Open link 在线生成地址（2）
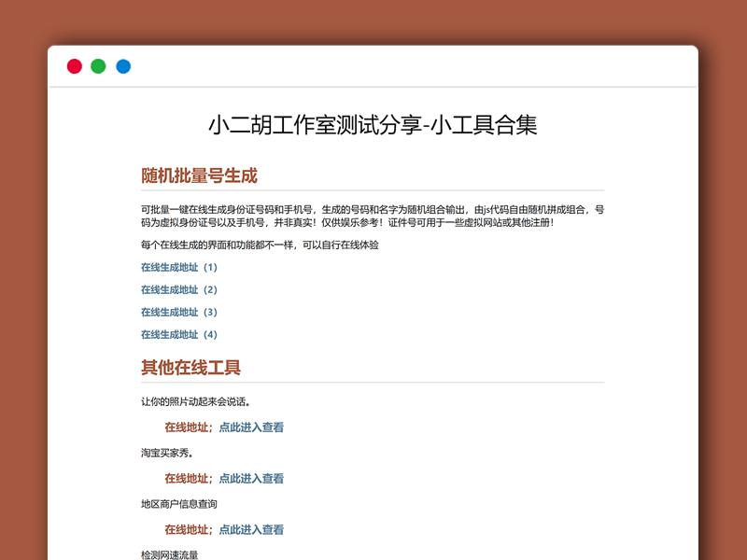 (x=179, y=289)
